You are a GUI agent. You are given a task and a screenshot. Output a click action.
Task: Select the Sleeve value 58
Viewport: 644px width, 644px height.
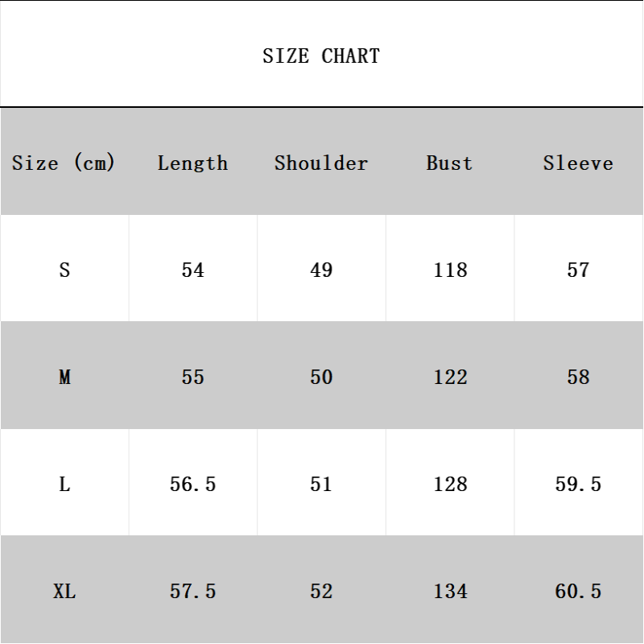click(x=578, y=377)
